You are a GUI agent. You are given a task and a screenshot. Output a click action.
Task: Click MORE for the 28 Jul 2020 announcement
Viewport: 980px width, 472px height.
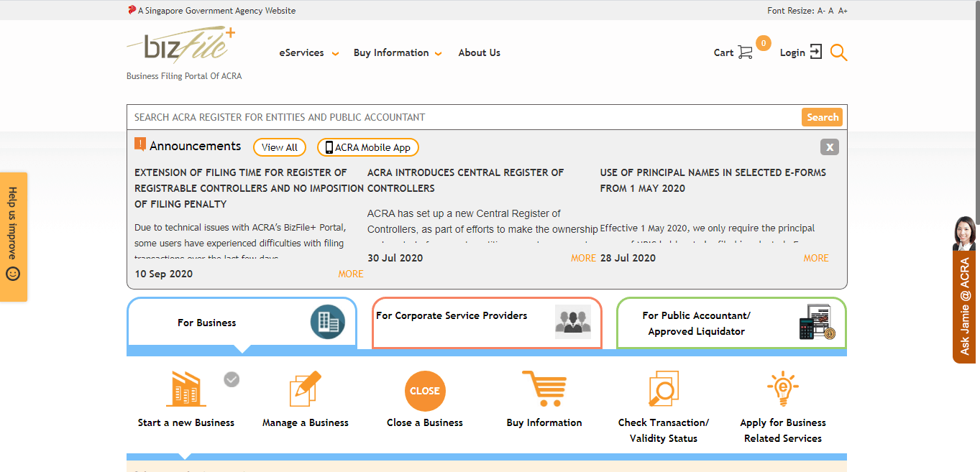(816, 258)
